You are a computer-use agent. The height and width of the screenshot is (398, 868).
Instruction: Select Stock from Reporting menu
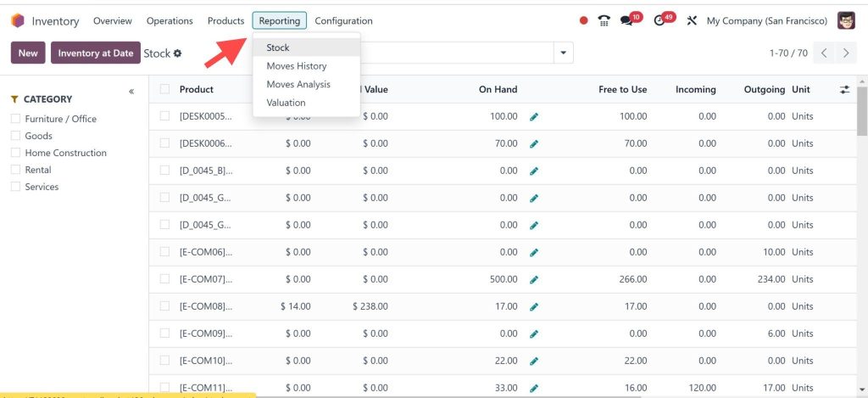coord(307,48)
